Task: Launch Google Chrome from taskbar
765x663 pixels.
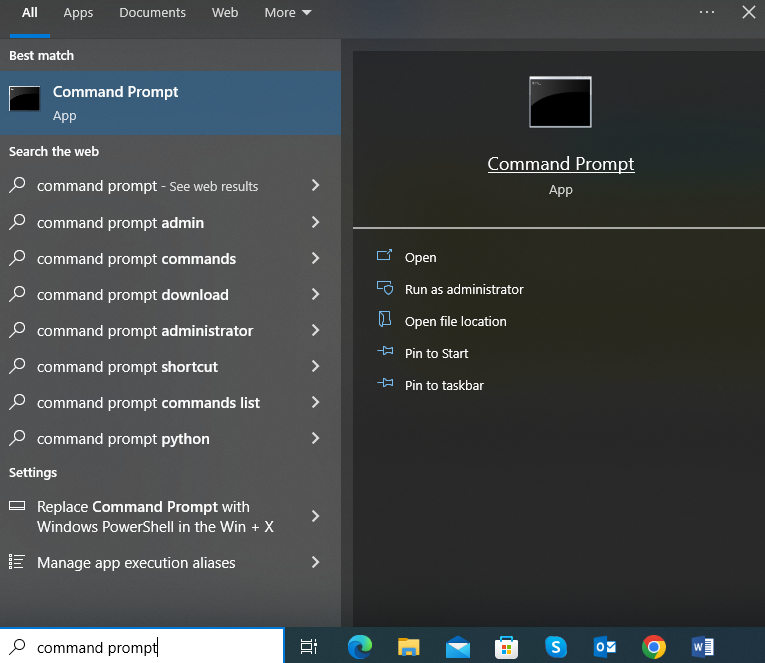Action: pyautogui.click(x=654, y=647)
